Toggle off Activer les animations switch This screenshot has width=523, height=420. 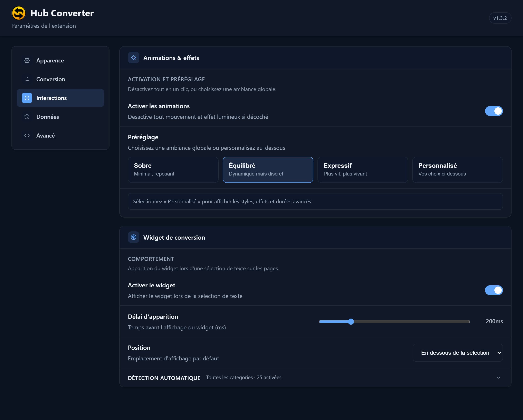point(494,111)
